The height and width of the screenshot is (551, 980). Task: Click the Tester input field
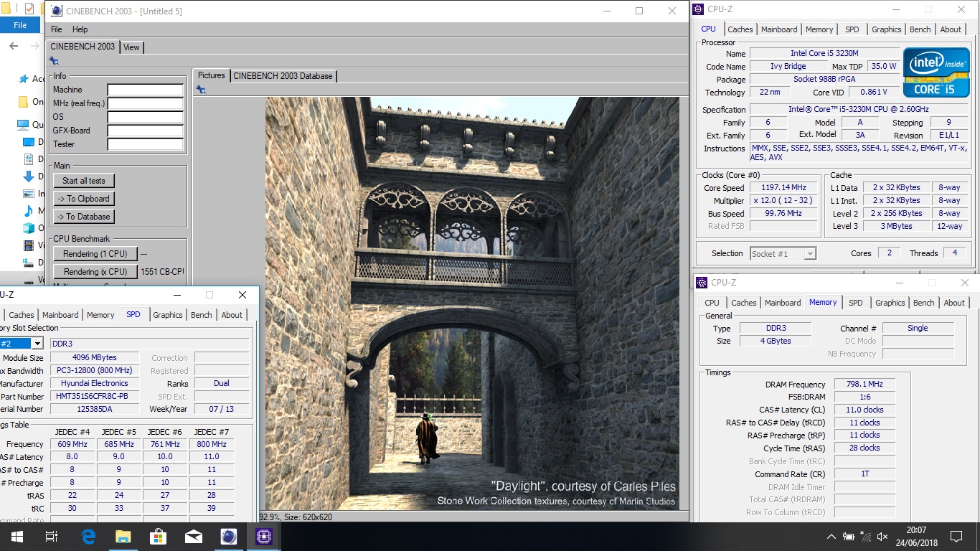[146, 144]
